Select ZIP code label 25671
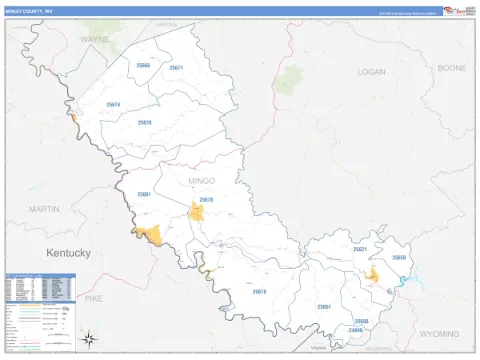This screenshot has width=480, height=360. [x=176, y=68]
